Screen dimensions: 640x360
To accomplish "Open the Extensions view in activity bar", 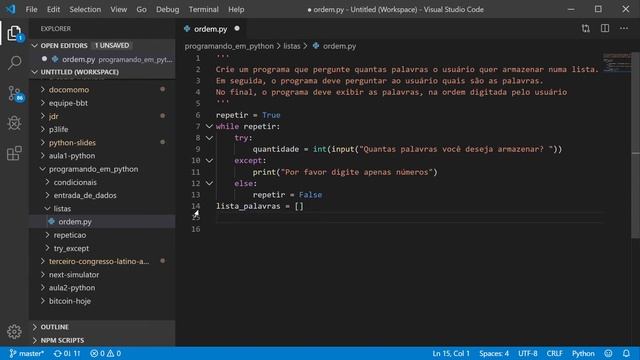I will coord(14,153).
